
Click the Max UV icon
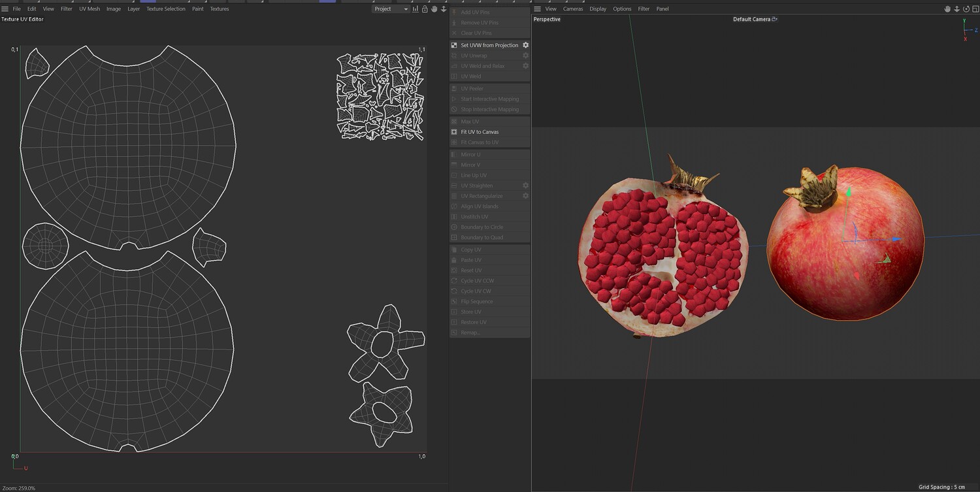coord(455,122)
